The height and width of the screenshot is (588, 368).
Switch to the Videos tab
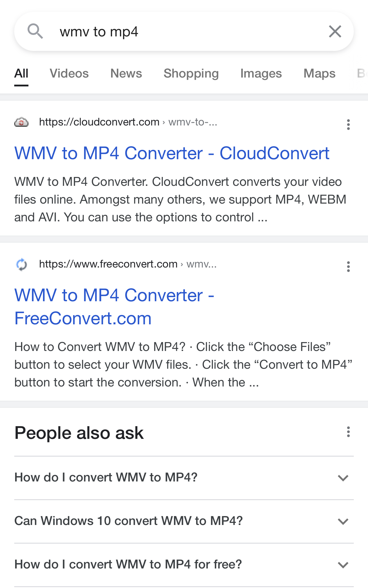click(69, 73)
